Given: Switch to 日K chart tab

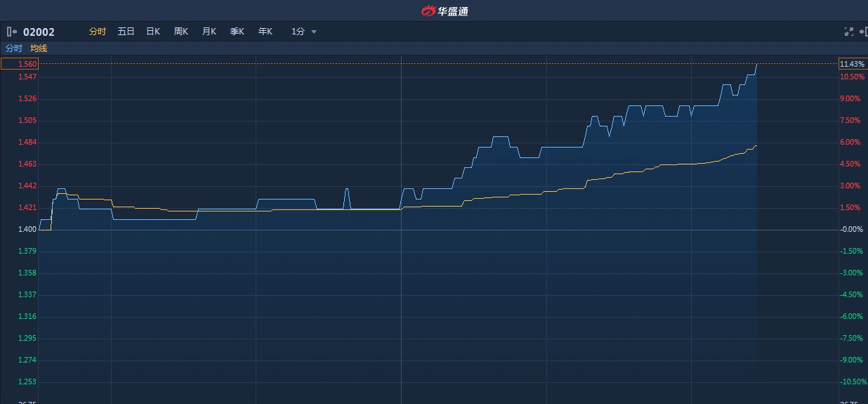Looking at the screenshot, I should click(153, 32).
